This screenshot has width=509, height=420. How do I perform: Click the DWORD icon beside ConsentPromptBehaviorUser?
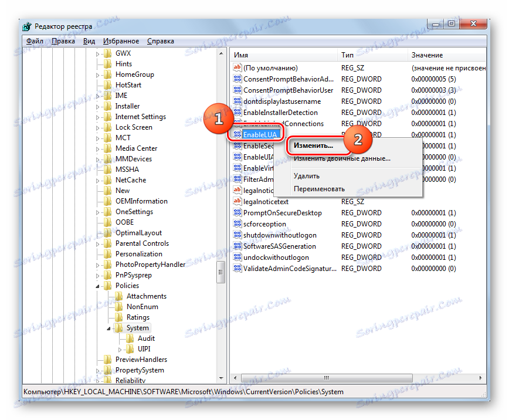click(x=237, y=90)
